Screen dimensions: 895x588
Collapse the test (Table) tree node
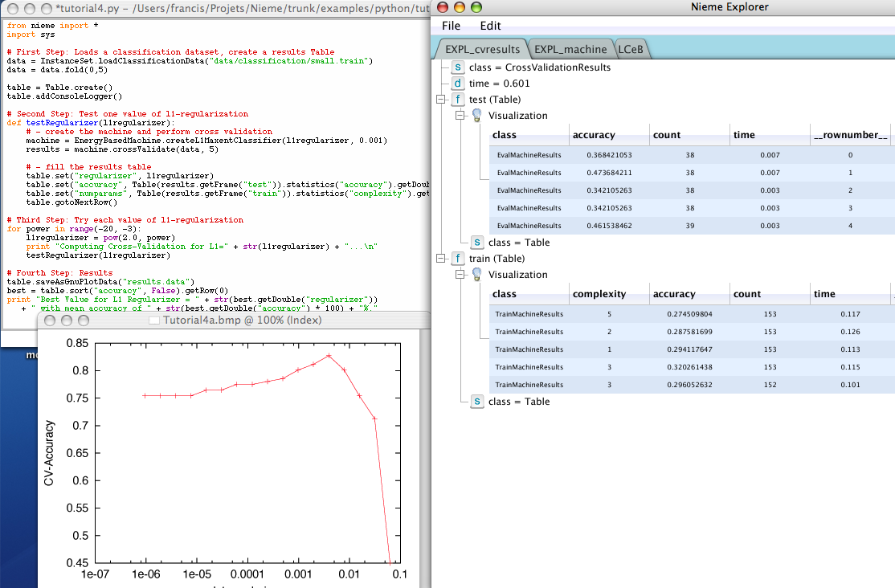click(440, 100)
